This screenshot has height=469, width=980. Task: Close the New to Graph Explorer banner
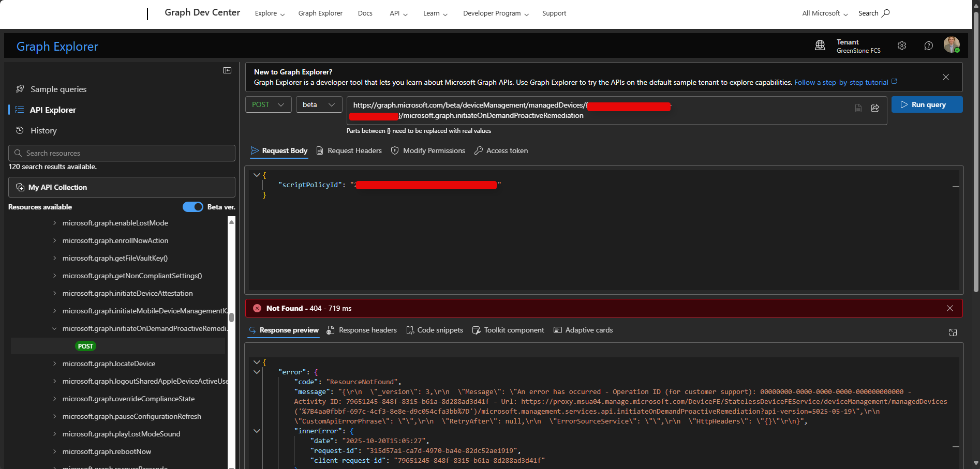[946, 77]
